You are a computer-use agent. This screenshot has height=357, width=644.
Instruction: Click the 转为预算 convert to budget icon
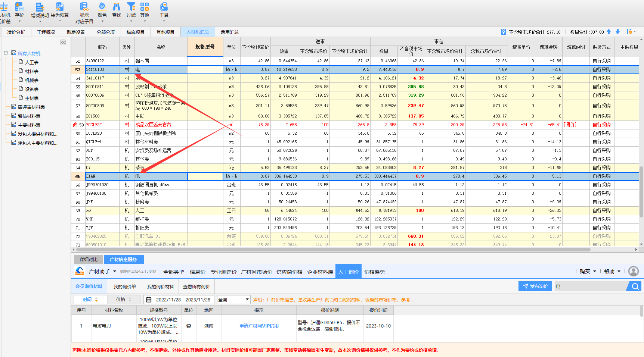pyautogui.click(x=60, y=7)
